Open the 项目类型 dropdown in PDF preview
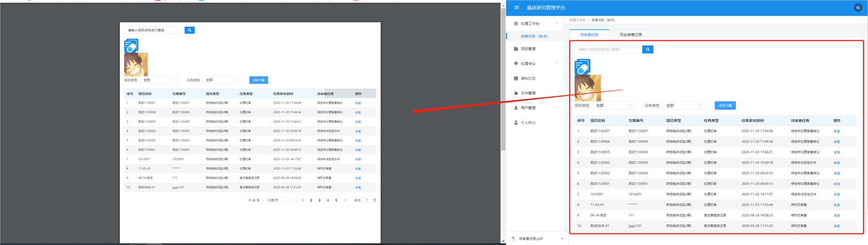This screenshot has height=245, width=868. click(159, 80)
